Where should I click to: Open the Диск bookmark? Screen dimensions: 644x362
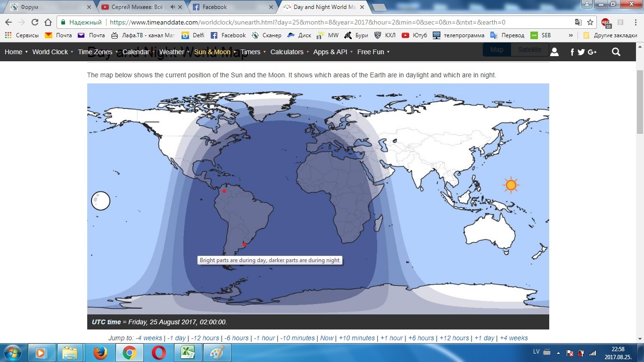(299, 35)
